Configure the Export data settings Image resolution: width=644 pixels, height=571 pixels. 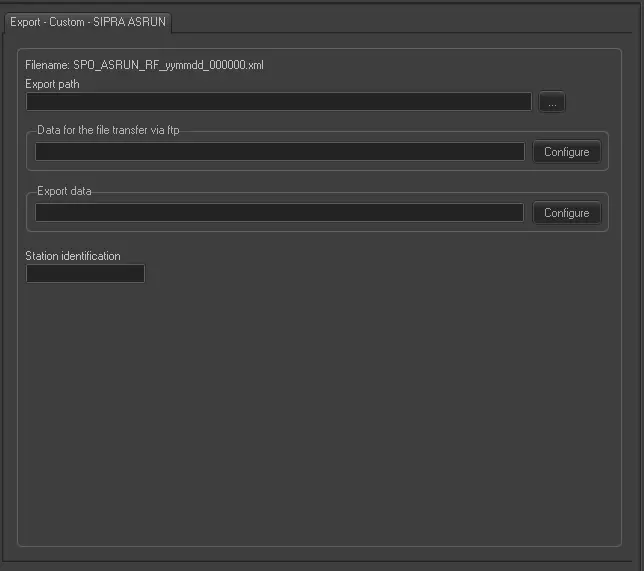(x=567, y=213)
